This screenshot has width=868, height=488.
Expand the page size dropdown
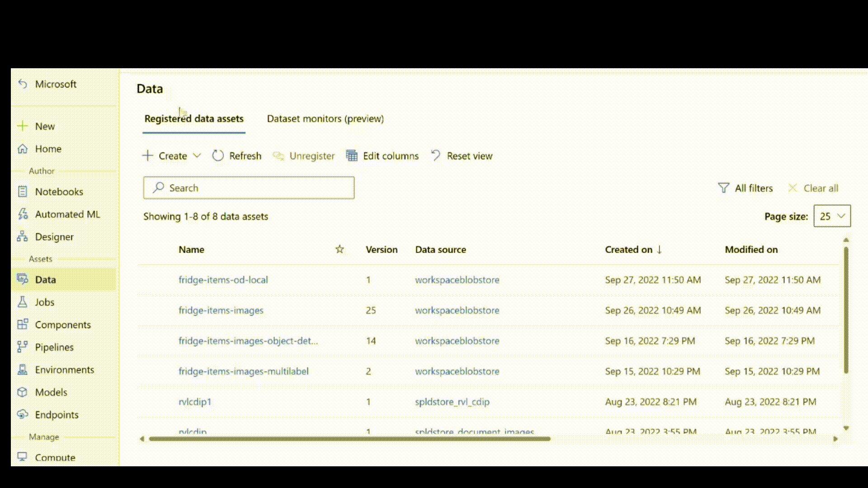tap(831, 216)
